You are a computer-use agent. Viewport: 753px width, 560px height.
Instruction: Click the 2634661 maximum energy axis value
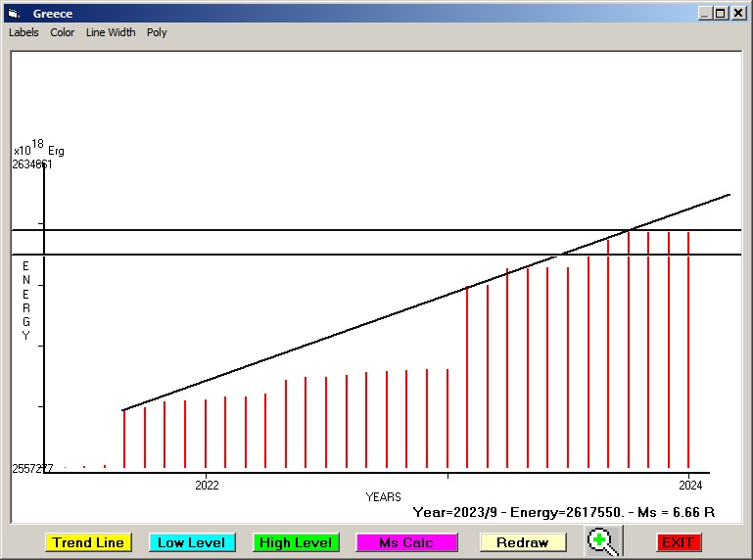coord(32,164)
